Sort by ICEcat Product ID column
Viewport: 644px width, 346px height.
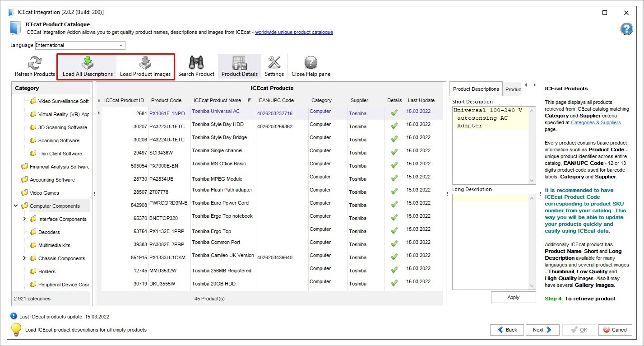[124, 100]
